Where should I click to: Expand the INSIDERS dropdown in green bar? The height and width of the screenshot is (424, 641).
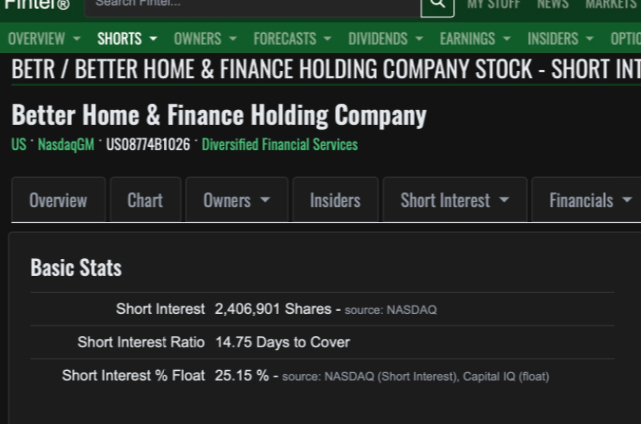(560, 39)
